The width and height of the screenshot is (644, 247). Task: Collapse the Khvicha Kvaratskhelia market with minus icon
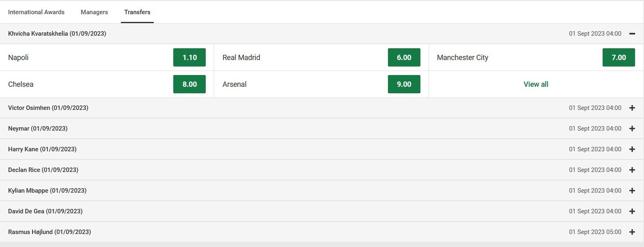(632, 34)
